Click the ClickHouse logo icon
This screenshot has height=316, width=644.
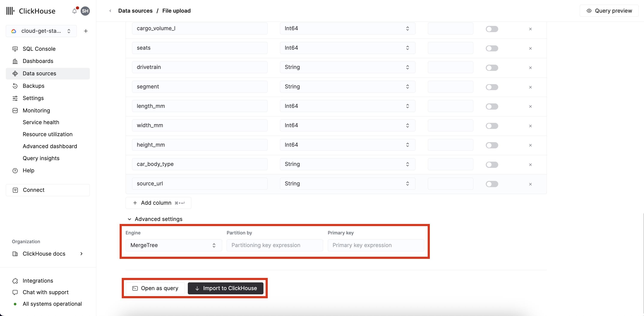click(10, 11)
